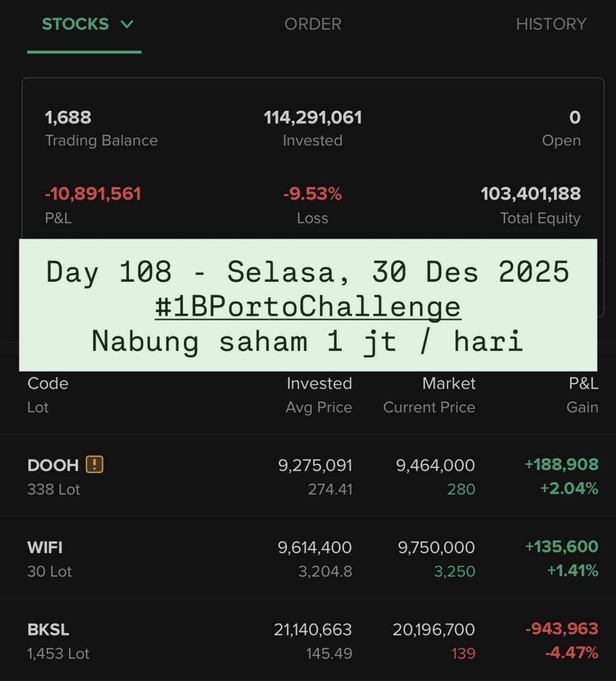Sort by the Market column header
Image resolution: width=616 pixels, height=681 pixels.
[448, 383]
